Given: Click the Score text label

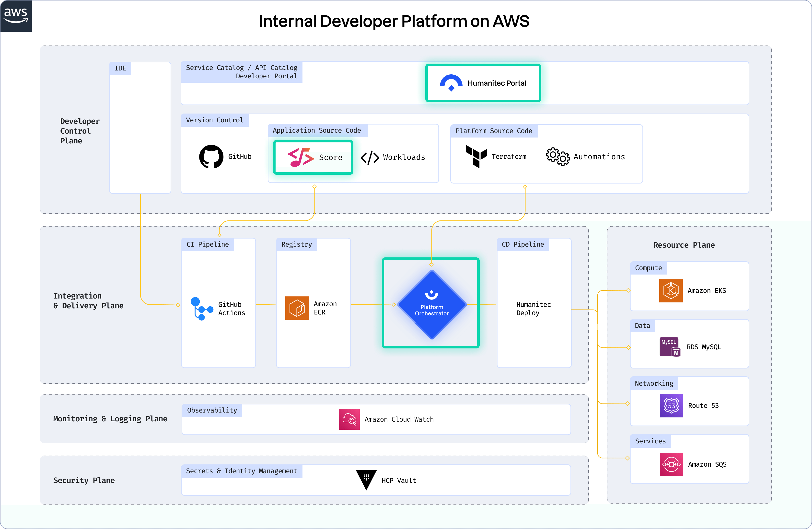Looking at the screenshot, I should 331,158.
